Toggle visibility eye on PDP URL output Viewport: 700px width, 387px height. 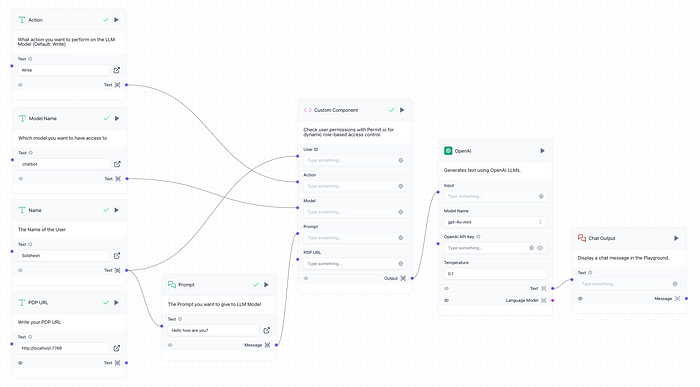click(20, 363)
